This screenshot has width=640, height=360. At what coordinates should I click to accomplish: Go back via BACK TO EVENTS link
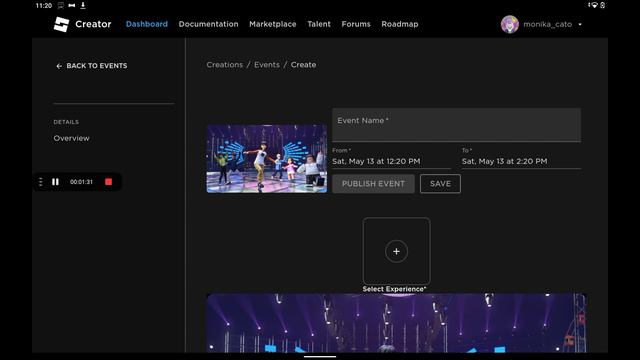tap(91, 66)
